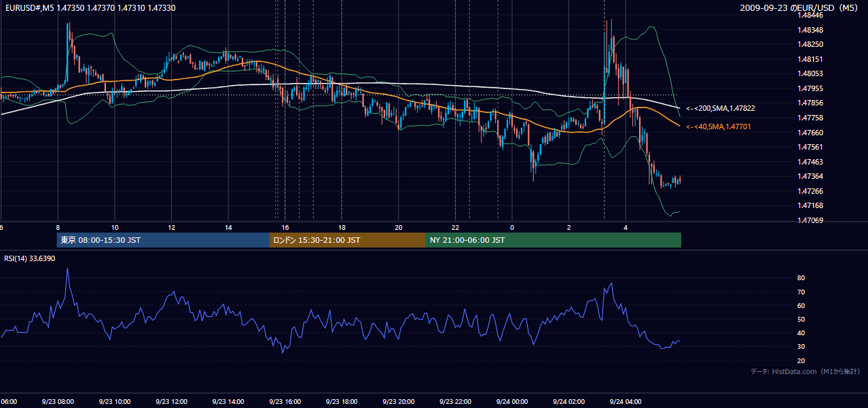Click price axis value 1.48348

[x=810, y=30]
